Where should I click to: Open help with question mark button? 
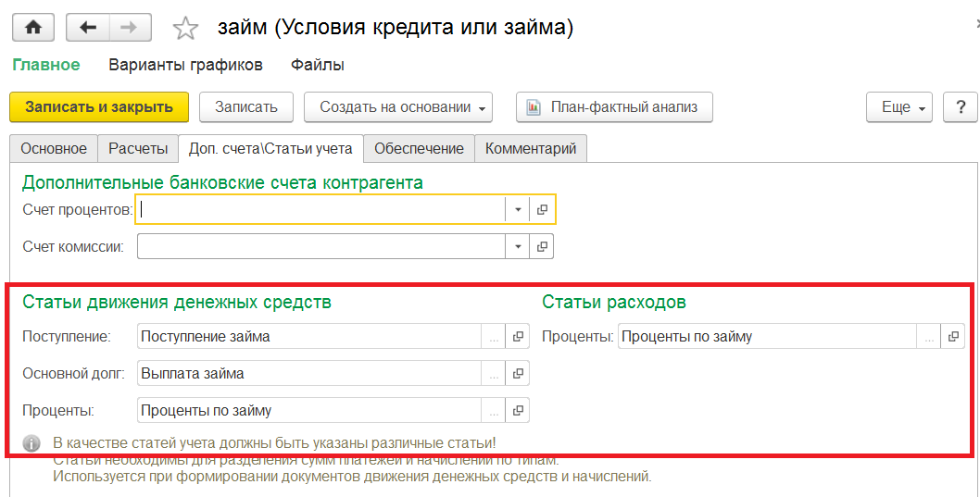click(x=961, y=107)
